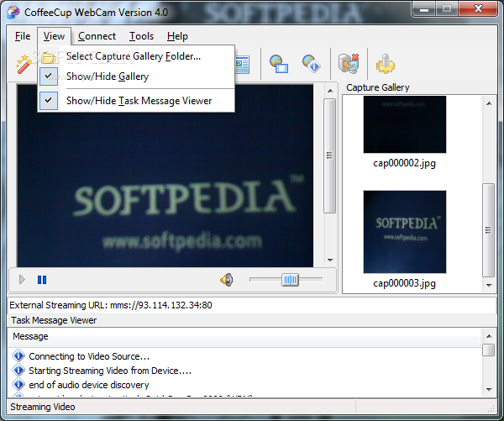Mute audio with the speaker icon
Screen dimensions: 504x421
click(x=227, y=280)
